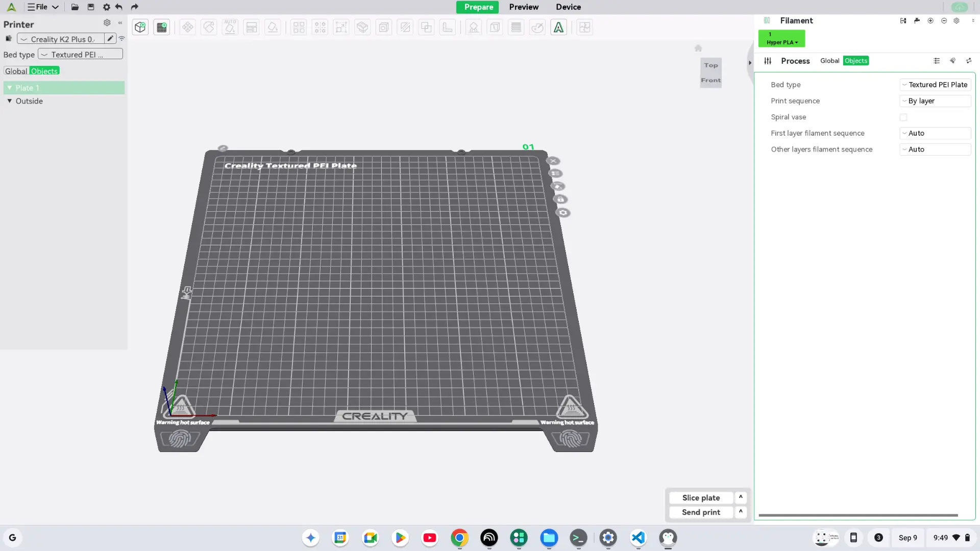Open the Device tab
The width and height of the screenshot is (980, 551).
(x=568, y=7)
